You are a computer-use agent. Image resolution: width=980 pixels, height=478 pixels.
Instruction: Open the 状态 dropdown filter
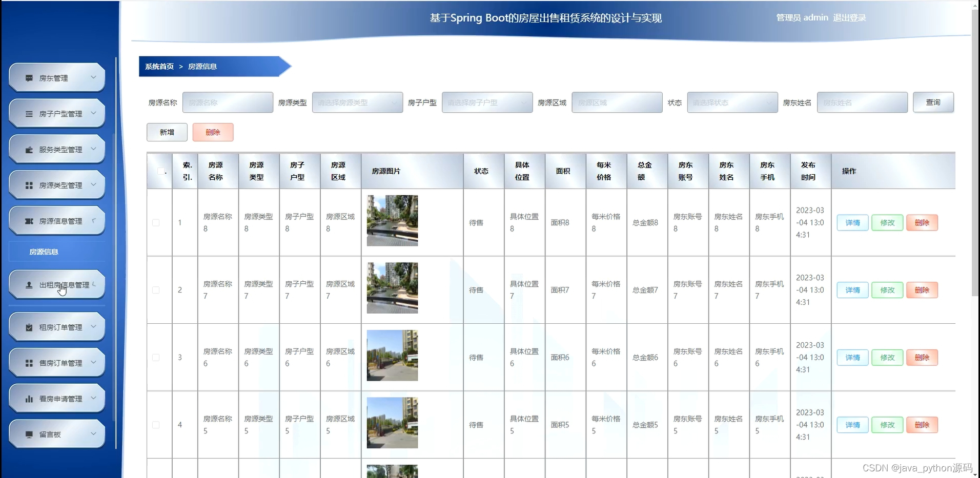click(x=732, y=102)
